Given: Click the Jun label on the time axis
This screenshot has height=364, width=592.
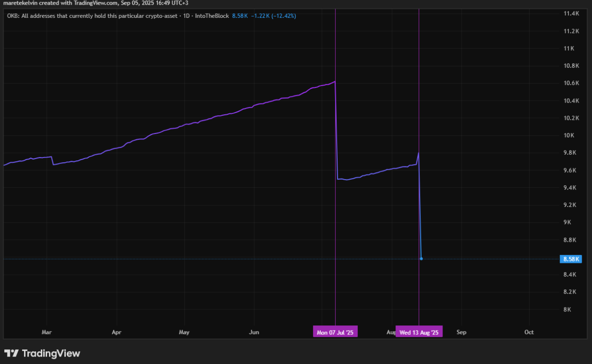Looking at the screenshot, I should coord(254,332).
